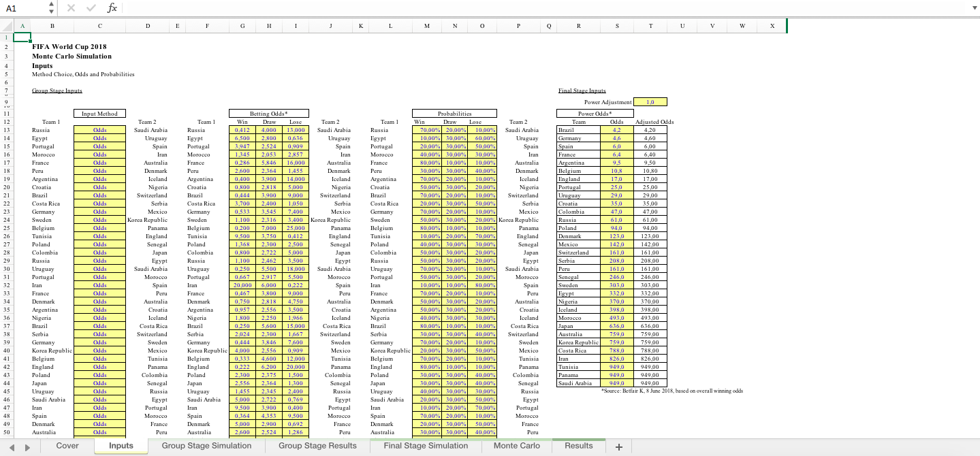Select the Power Adjustment yellow input cell
The image size is (980, 456).
tap(650, 102)
